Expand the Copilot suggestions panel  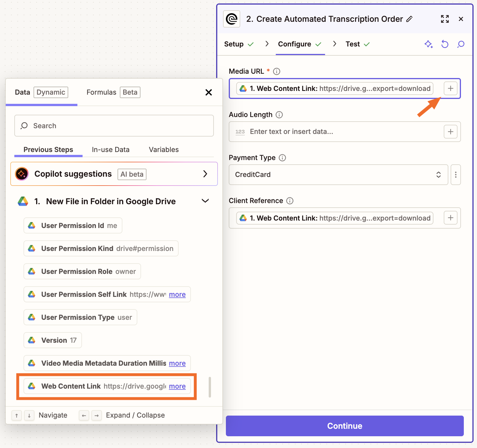point(205,174)
